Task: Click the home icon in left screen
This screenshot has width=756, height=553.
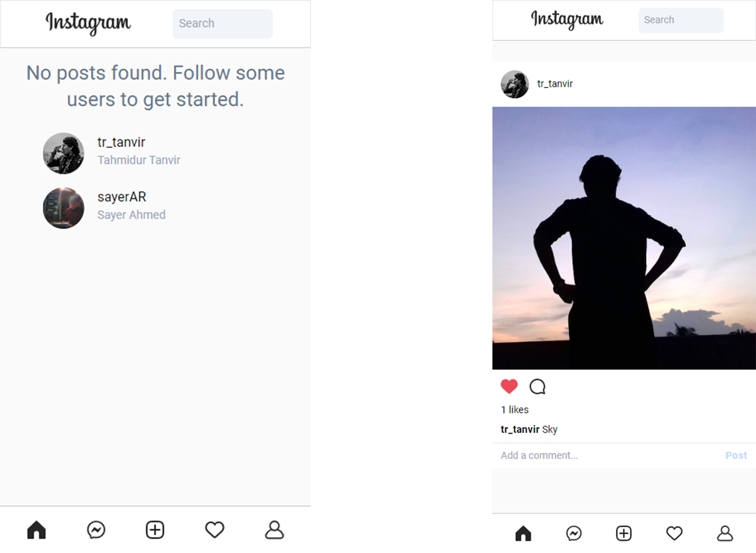Action: [36, 530]
